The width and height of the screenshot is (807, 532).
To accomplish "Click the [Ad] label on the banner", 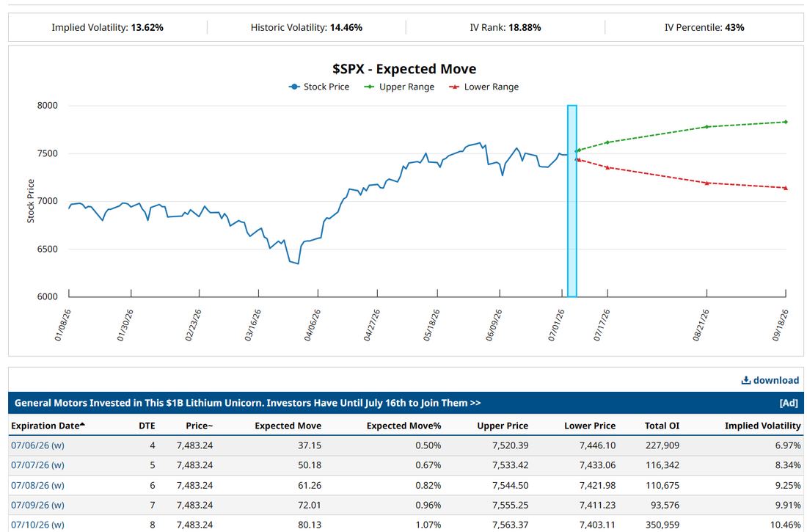I will [x=789, y=404].
